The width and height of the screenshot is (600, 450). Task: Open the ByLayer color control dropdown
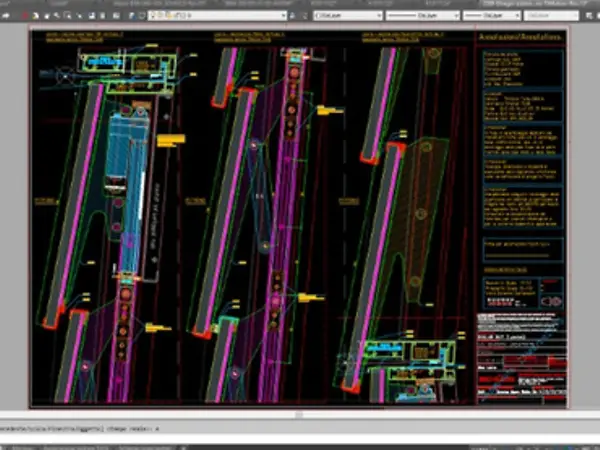(347, 16)
